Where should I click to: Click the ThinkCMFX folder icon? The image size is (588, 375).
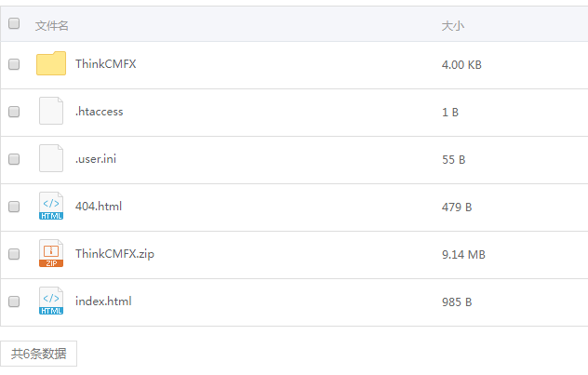51,64
